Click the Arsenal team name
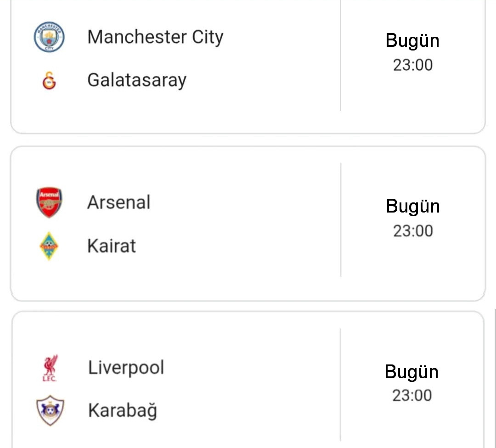Image resolution: width=496 pixels, height=448 pixels. (x=119, y=202)
